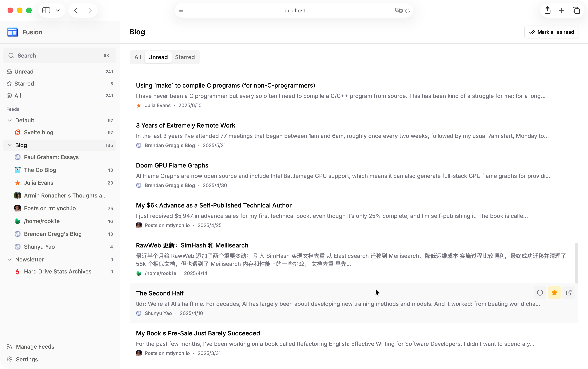Reload the localhost page
This screenshot has width=588, height=369.
pos(408,10)
